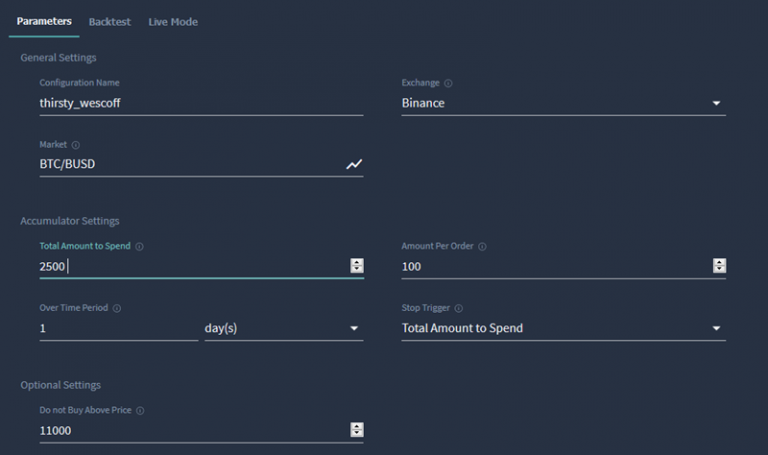The width and height of the screenshot is (768, 455).
Task: Click the Stop Trigger info icon
Action: tap(458, 308)
